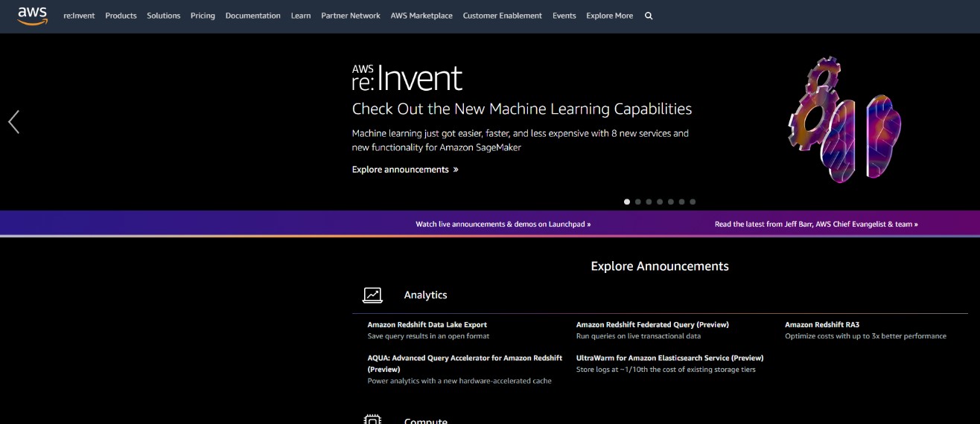Click the re:Invent hero title
The height and width of the screenshot is (424, 980).
(x=407, y=78)
